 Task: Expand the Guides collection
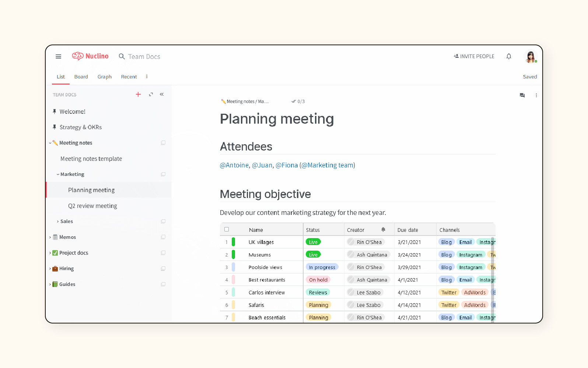pos(50,284)
